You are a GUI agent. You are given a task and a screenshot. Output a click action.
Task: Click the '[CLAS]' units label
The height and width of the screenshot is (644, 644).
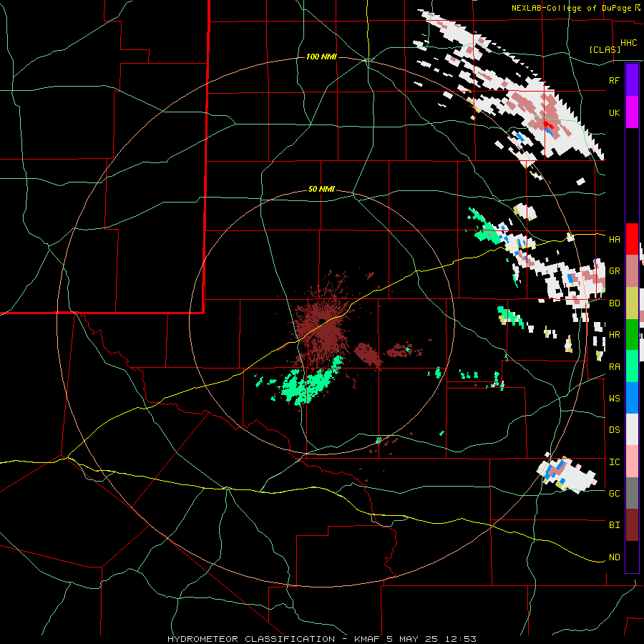pyautogui.click(x=605, y=49)
